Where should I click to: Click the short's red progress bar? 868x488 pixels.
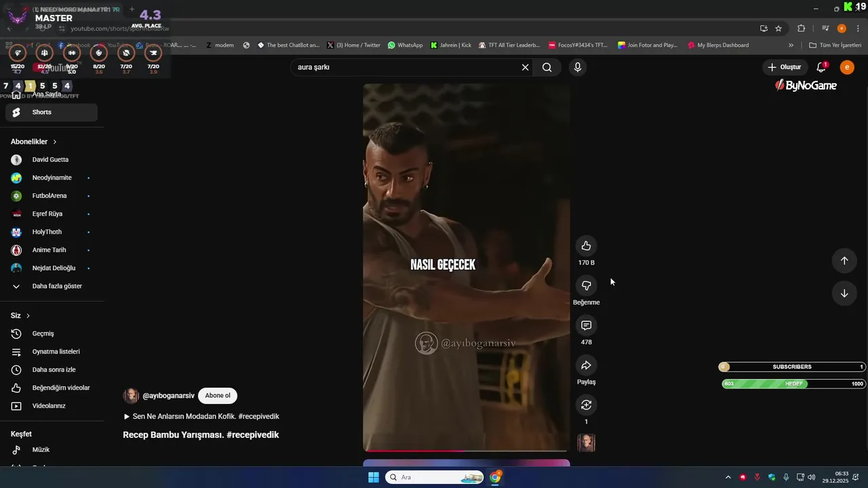[x=467, y=451]
